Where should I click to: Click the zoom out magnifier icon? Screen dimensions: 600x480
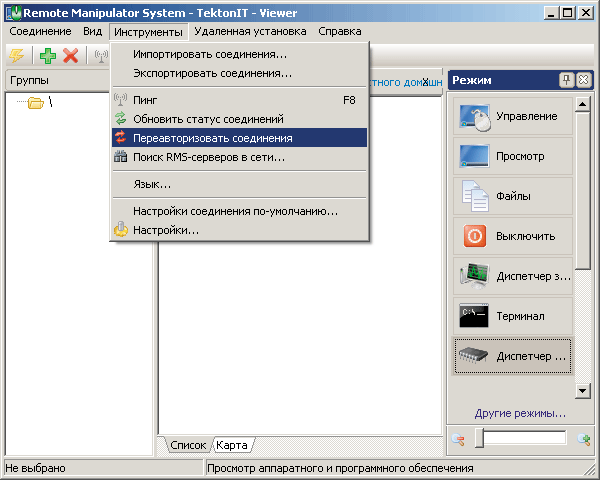(x=458, y=439)
